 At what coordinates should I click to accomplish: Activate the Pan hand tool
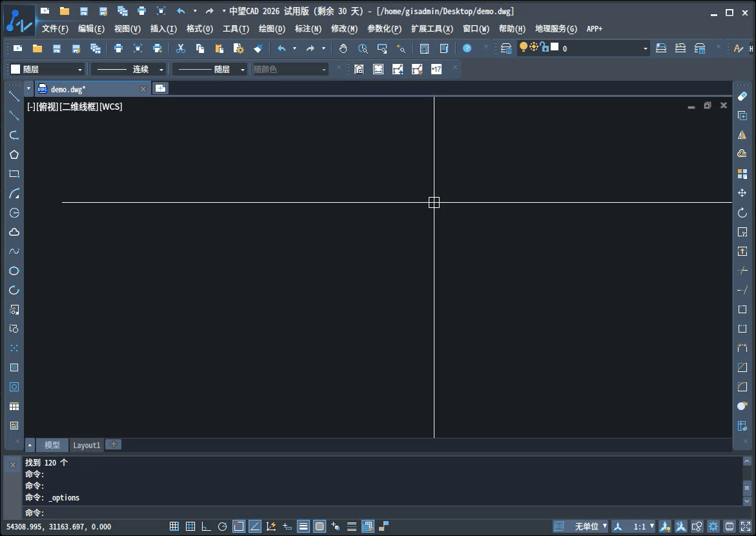[x=343, y=48]
